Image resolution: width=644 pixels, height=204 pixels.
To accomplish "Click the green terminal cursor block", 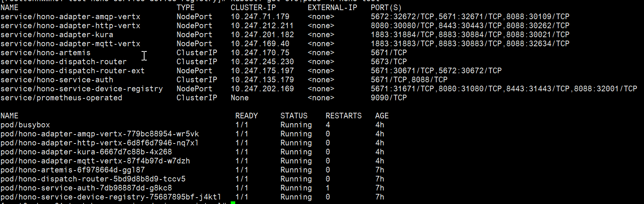I will tap(233, 202).
